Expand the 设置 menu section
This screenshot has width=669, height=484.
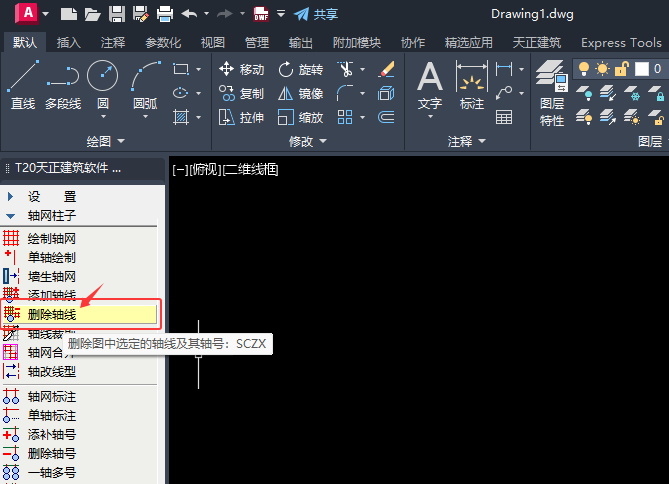click(x=11, y=196)
